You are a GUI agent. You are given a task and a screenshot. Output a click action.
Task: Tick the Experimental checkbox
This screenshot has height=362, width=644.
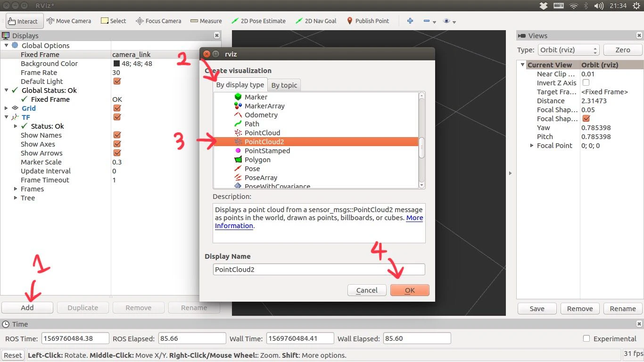[586, 339]
